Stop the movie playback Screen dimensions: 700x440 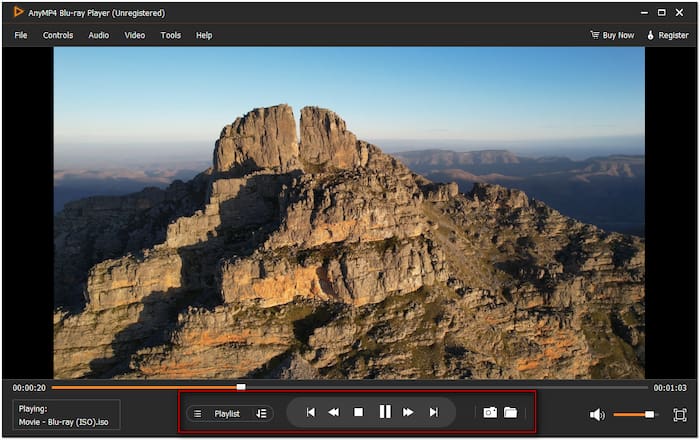point(358,412)
